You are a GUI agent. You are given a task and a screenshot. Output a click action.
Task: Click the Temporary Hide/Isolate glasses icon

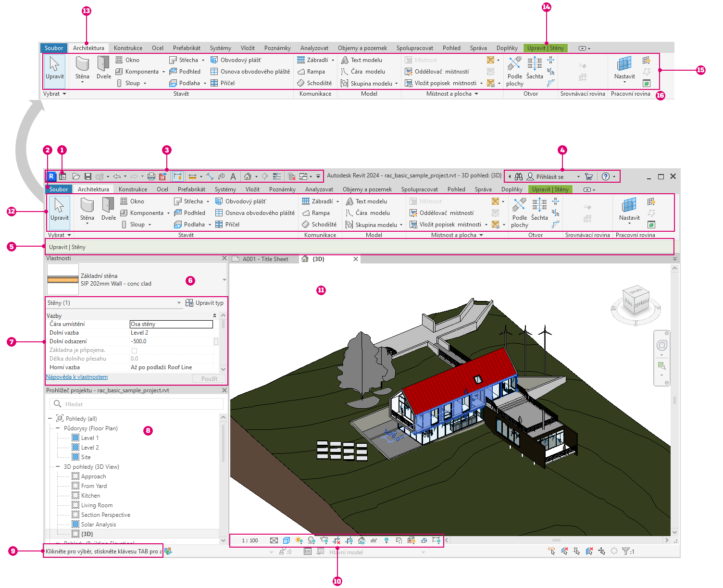pyautogui.click(x=374, y=540)
